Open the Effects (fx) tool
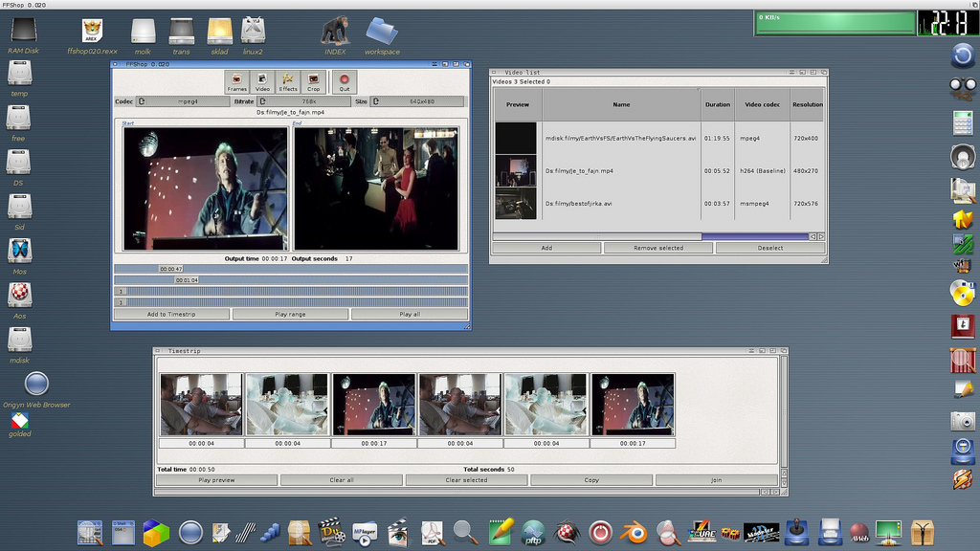The height and width of the screenshot is (551, 980). pos(288,81)
